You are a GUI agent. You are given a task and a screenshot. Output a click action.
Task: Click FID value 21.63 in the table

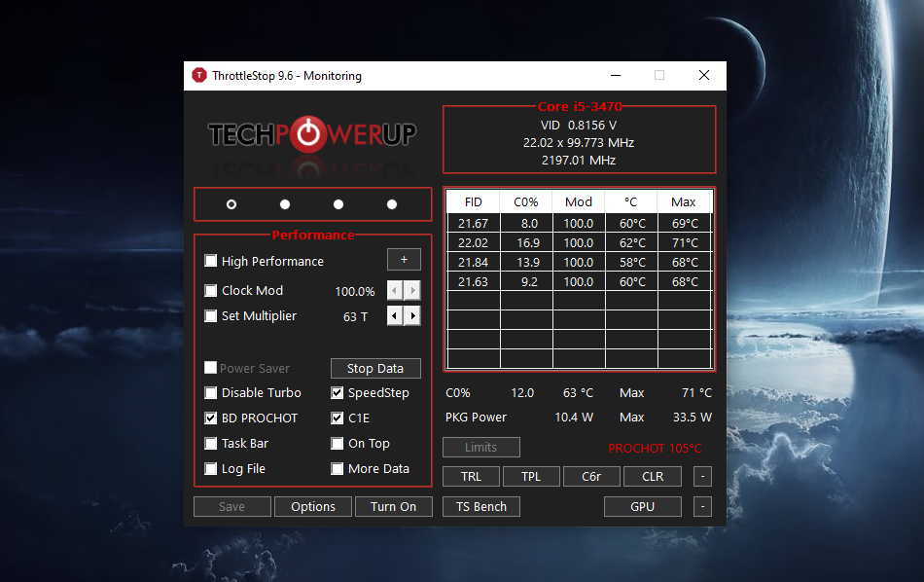pos(474,282)
